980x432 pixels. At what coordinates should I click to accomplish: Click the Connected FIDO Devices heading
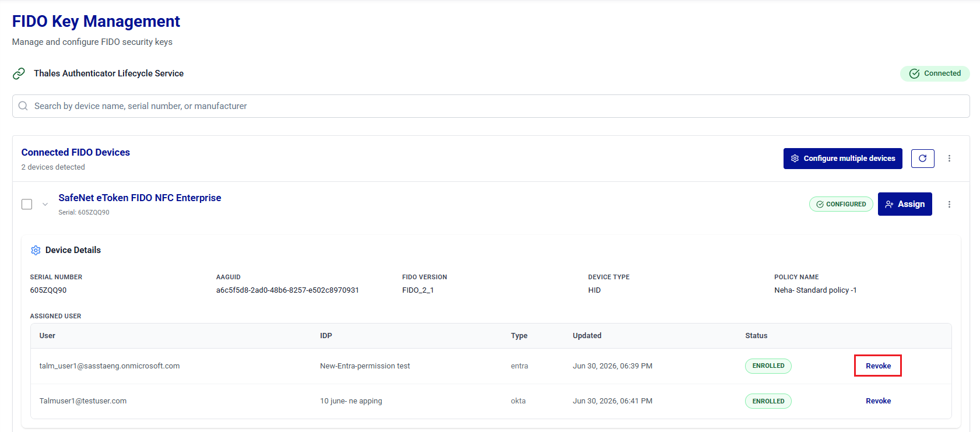coord(76,152)
